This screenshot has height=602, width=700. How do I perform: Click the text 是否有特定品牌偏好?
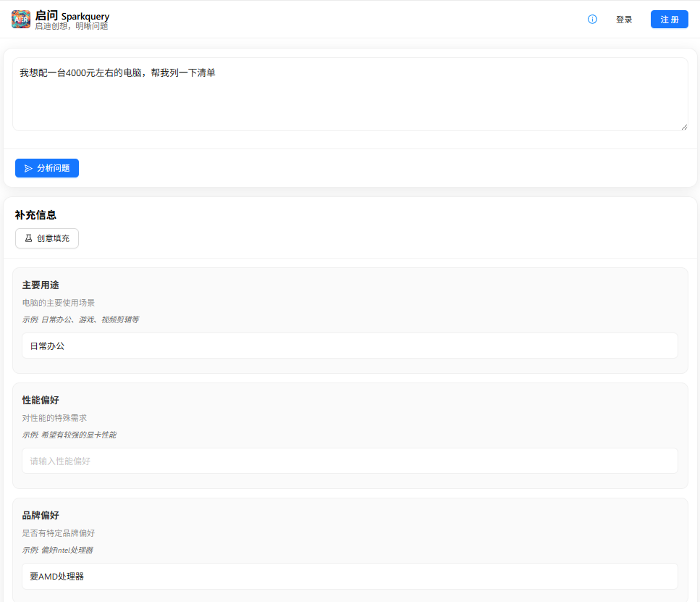[x=59, y=533]
